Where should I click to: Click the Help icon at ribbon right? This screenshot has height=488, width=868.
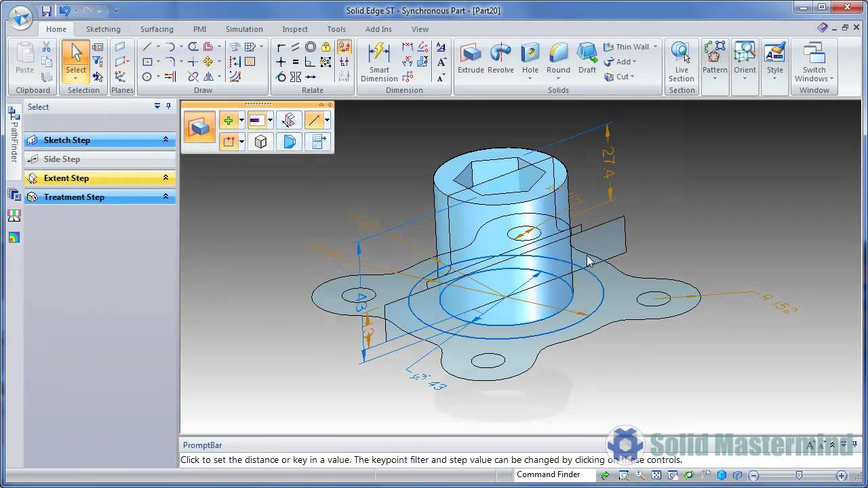point(823,28)
